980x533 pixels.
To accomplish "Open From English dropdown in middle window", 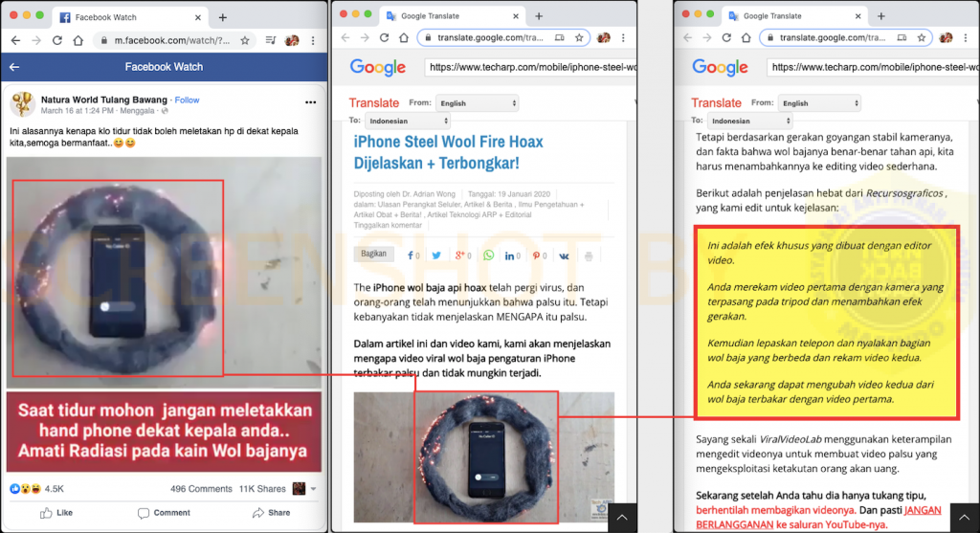I will click(478, 103).
